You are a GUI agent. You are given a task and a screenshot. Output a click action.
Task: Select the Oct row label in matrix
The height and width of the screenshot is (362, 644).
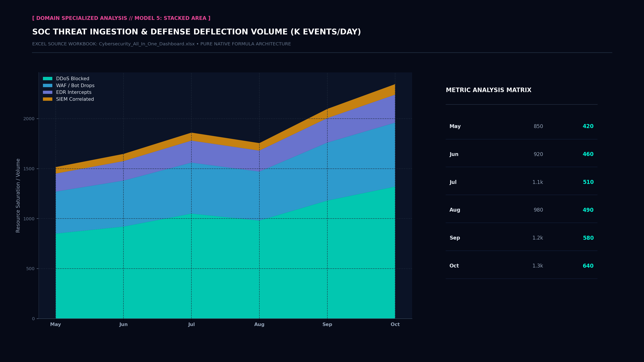coord(454,266)
